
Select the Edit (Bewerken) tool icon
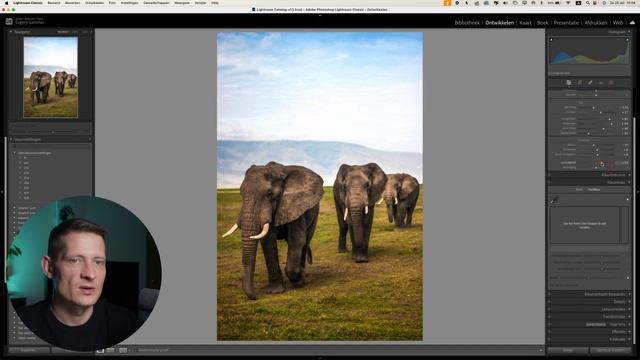point(569,82)
